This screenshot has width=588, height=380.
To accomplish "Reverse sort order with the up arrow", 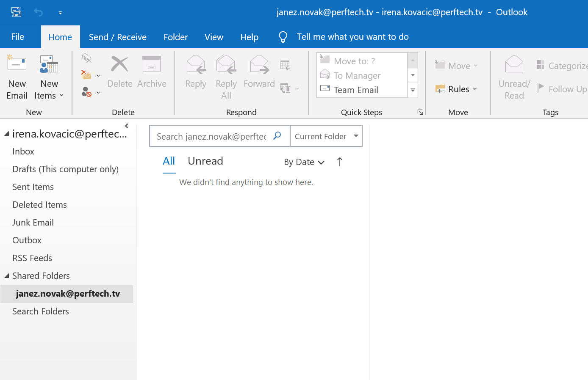I will [340, 162].
